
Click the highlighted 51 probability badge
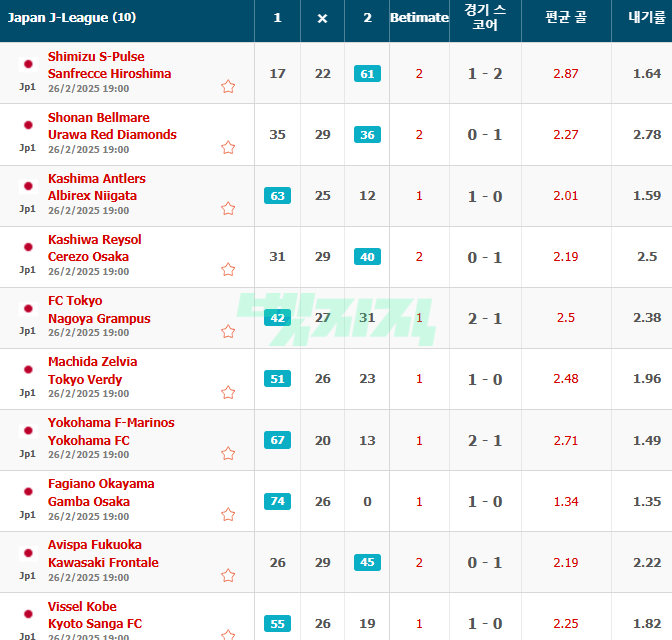(277, 379)
